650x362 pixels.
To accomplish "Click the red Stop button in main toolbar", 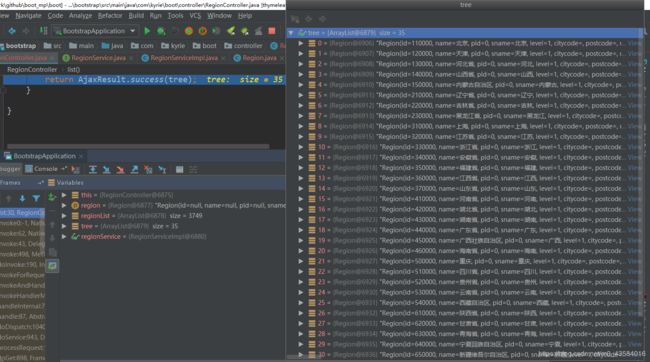I will click(272, 31).
